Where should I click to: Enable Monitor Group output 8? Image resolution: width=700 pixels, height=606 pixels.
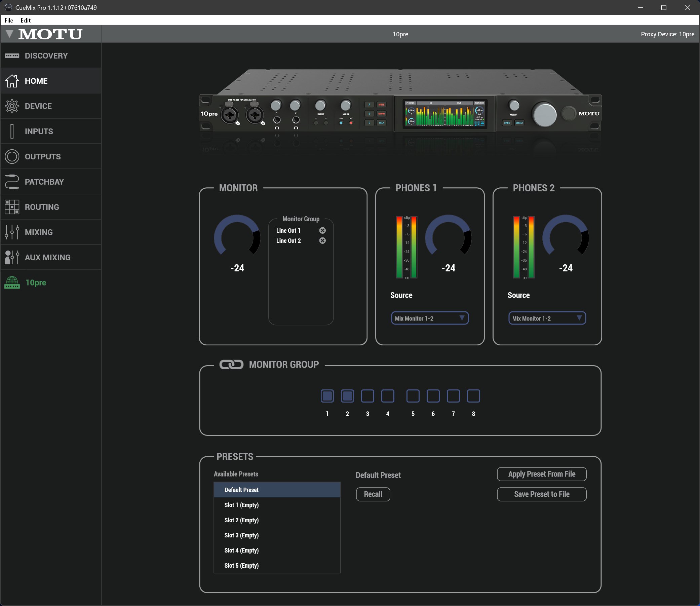pos(473,396)
